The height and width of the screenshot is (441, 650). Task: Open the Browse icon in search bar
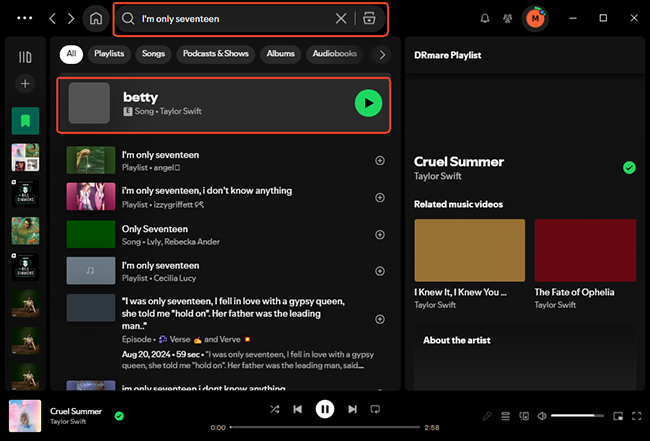[x=369, y=18]
